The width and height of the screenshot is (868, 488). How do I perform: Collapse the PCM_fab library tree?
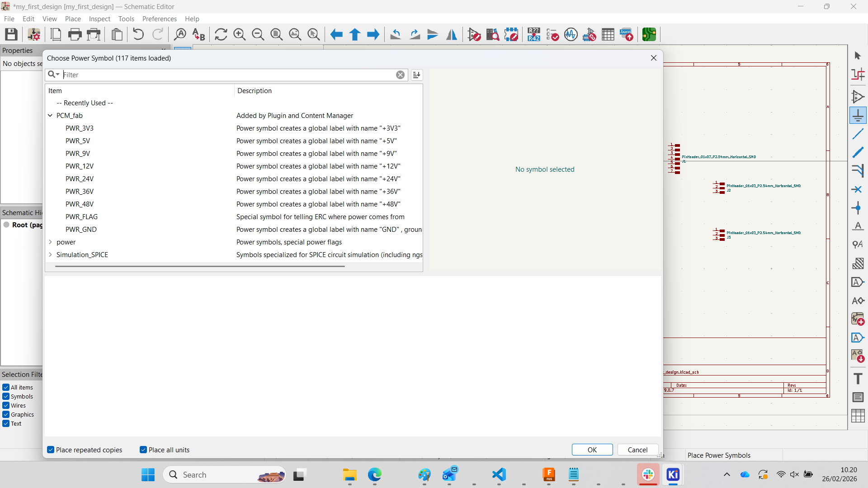click(50, 116)
